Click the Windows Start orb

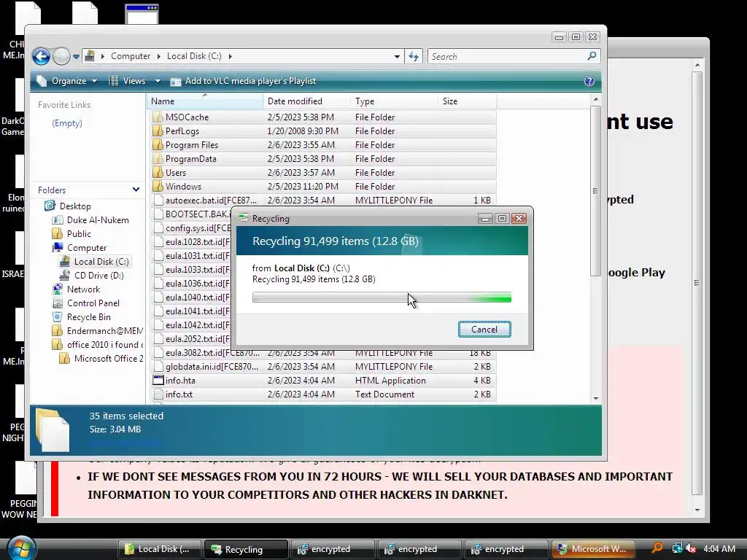click(21, 548)
